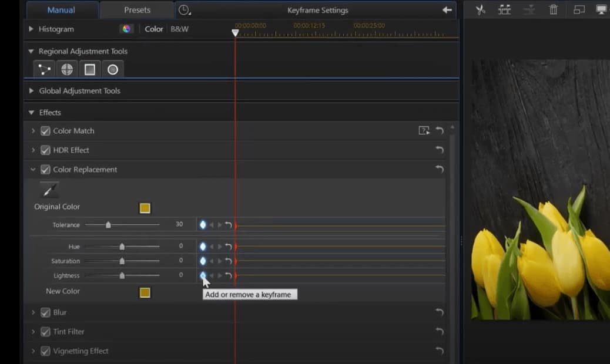
Task: Reset the HDR Effect settings
Action: pos(439,150)
